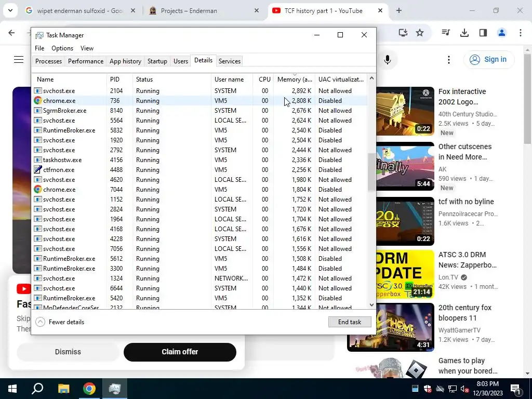The image size is (532, 399).
Task: Select chrome.exe with PID 736
Action: (x=199, y=101)
